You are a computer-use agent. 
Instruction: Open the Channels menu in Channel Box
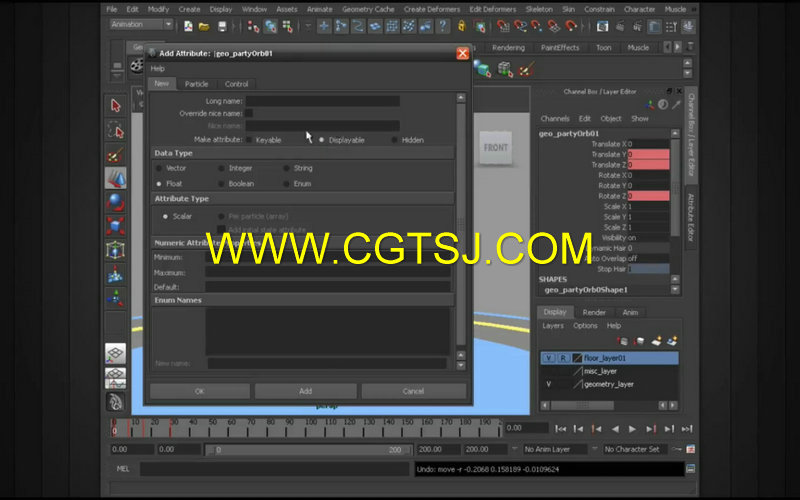555,118
